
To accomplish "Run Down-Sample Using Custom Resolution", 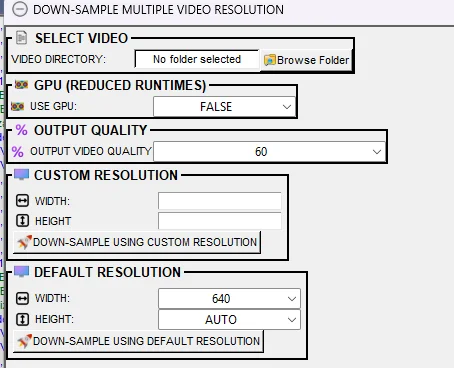I will (137, 242).
